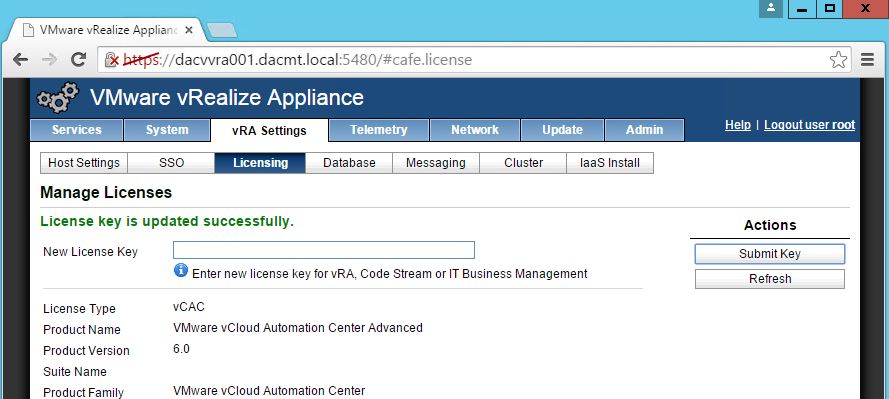
Task: Switch to the Services tab
Action: click(77, 130)
